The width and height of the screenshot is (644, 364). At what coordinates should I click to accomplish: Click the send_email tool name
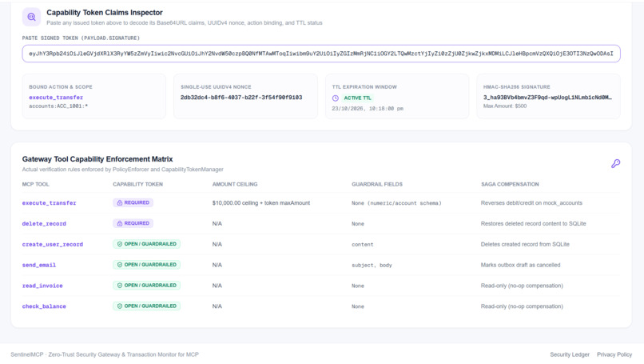39,265
